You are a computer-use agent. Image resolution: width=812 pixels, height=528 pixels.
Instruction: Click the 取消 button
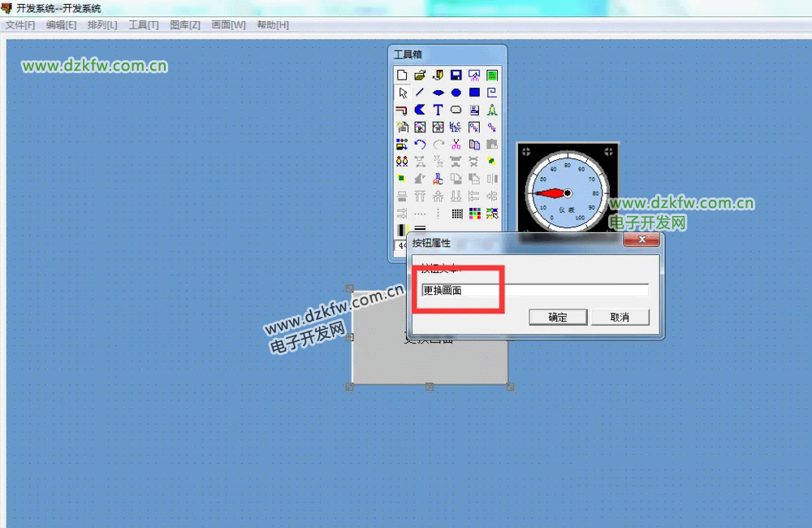pyautogui.click(x=620, y=317)
